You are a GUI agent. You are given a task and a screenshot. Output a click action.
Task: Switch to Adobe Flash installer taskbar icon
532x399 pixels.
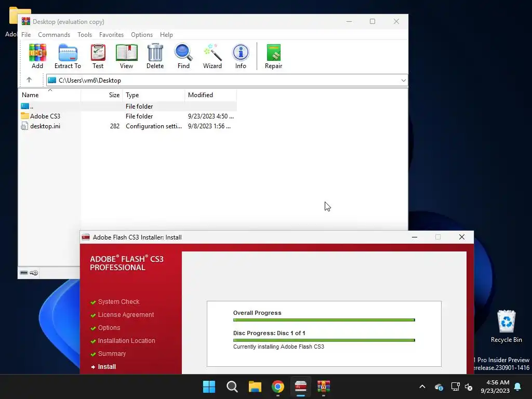coord(301,387)
